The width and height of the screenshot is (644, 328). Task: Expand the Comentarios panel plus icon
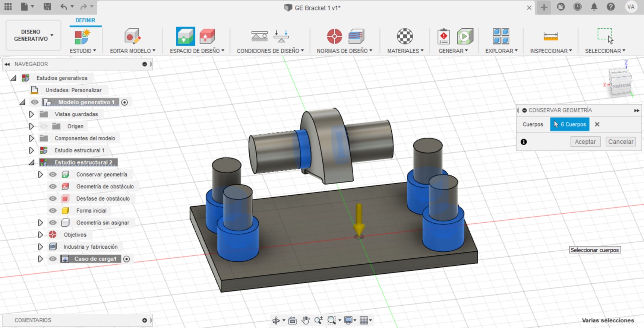pos(145,320)
